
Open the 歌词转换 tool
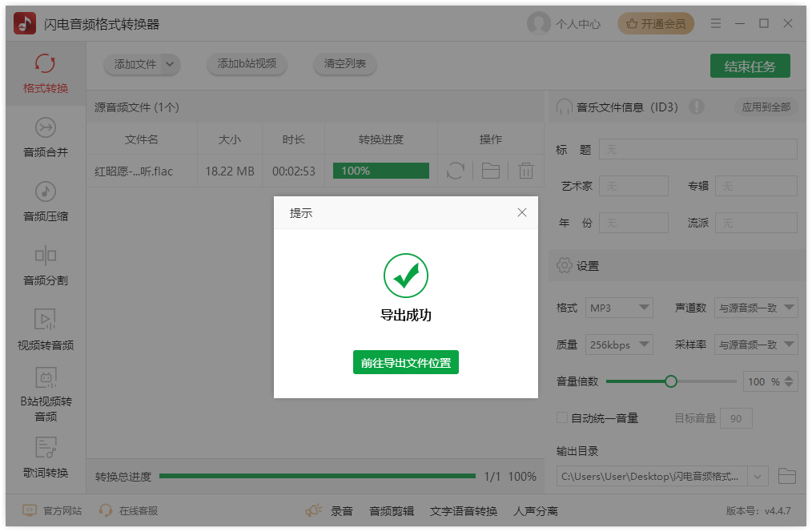coord(46,460)
